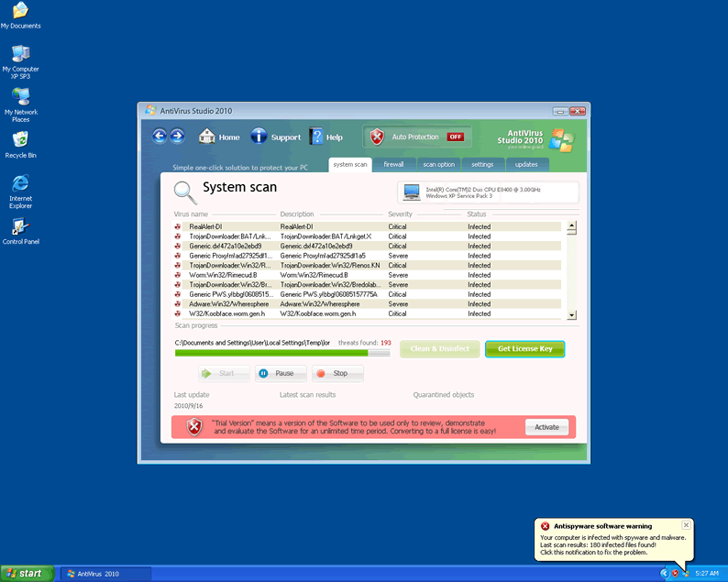Click the Get License Key button
Viewport: 728px width, 582px height.
[524, 349]
